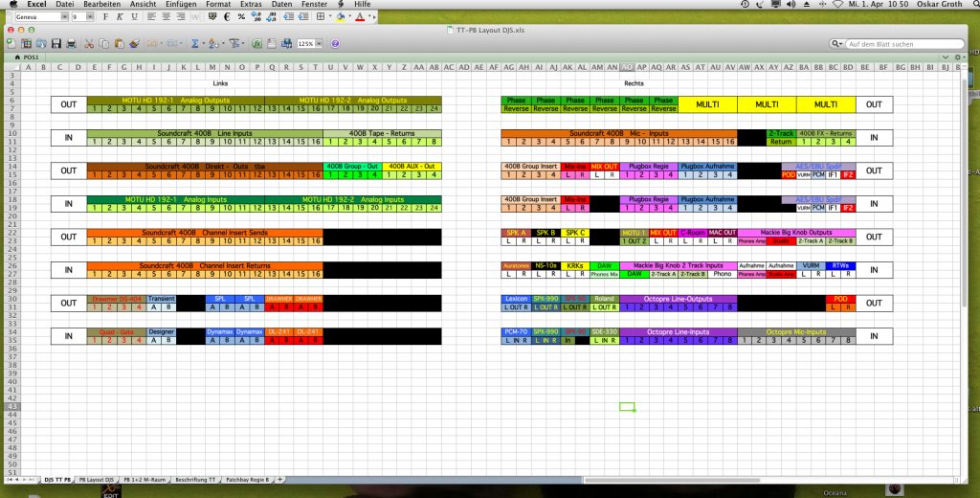980x498 pixels.
Task: Switch to PB Layout DJS sheet tab
Action: click(x=97, y=480)
